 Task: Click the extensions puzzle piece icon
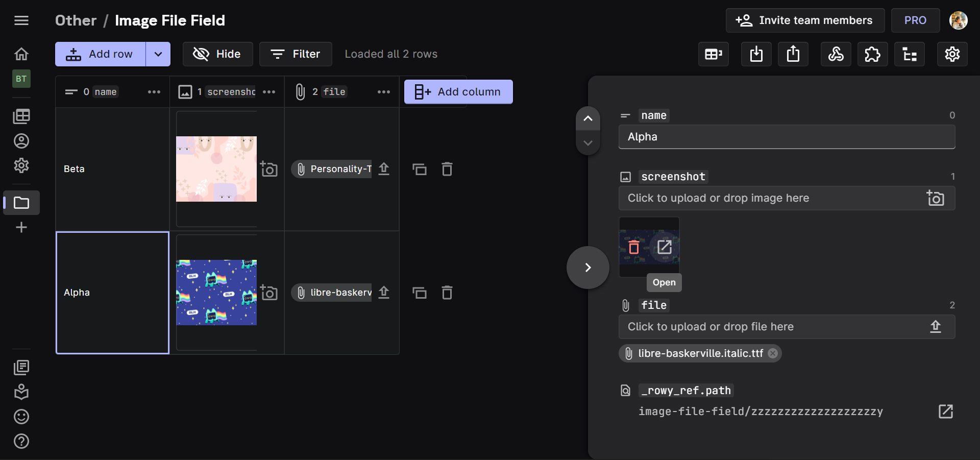point(872,54)
